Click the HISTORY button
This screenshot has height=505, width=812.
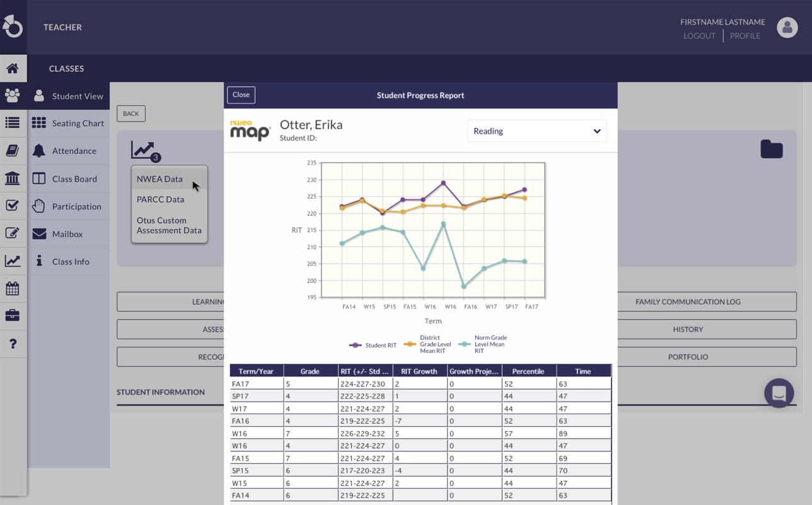click(x=688, y=329)
